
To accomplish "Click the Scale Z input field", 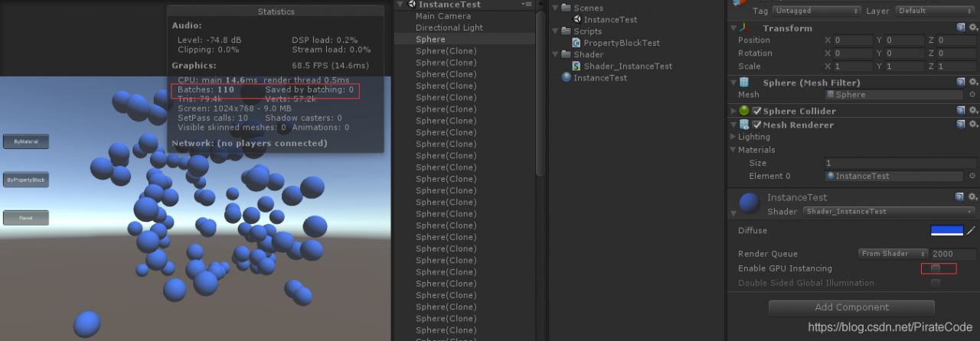I will (x=957, y=67).
